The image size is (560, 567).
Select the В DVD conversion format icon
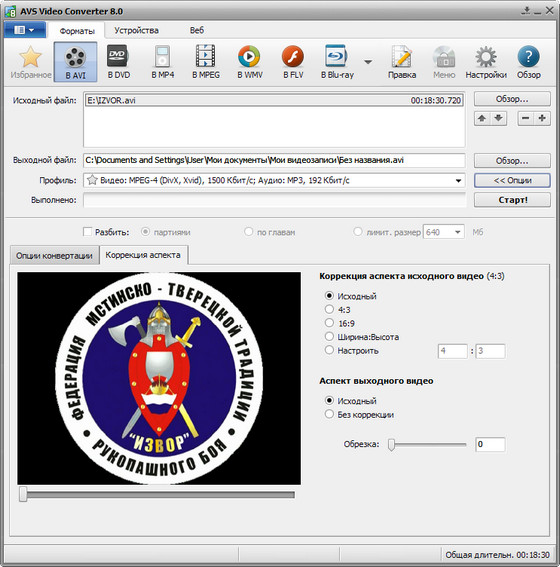pyautogui.click(x=119, y=62)
